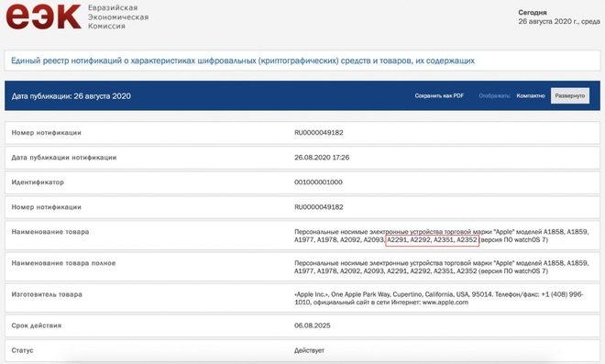This screenshot has height=364, width=605.
Task: Click the Евразийская Экономическая Комиссия title text
Action: pyautogui.click(x=118, y=17)
